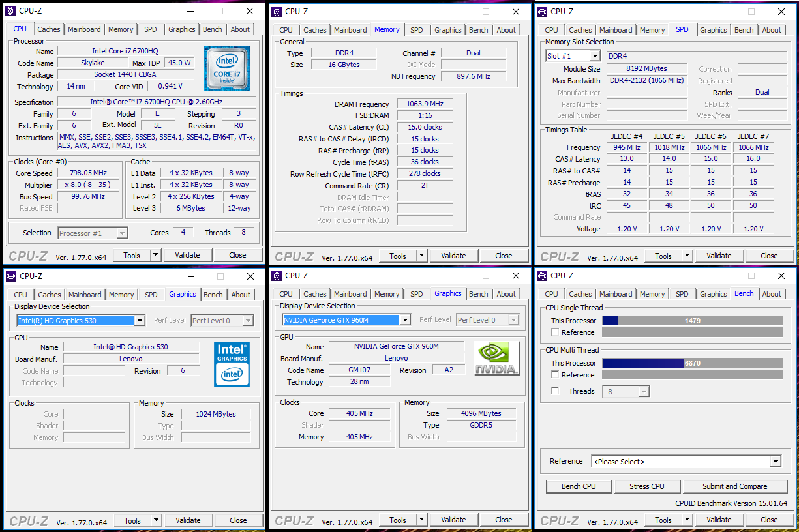Click NVIDIA memory Type value GDDR5
799x532 pixels.
[481, 425]
